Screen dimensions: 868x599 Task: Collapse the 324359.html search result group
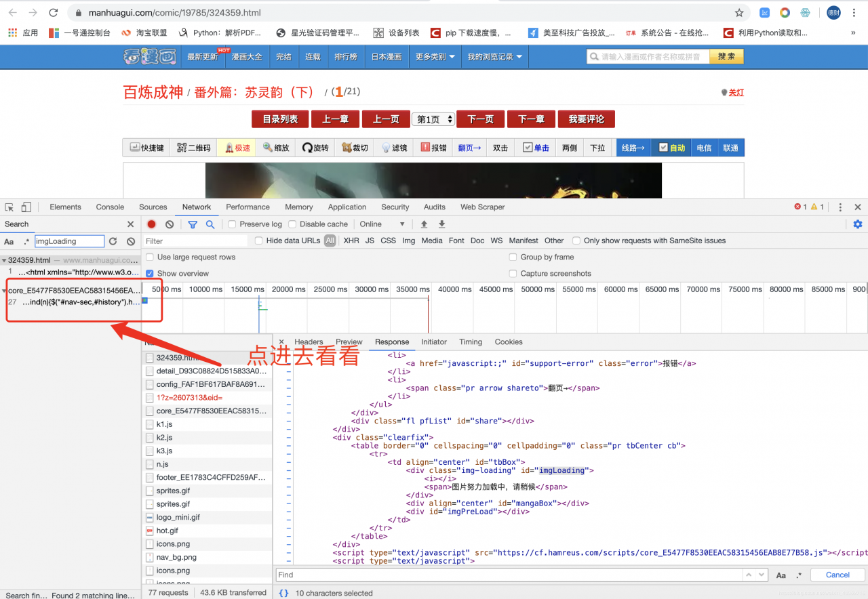pyautogui.click(x=4, y=260)
